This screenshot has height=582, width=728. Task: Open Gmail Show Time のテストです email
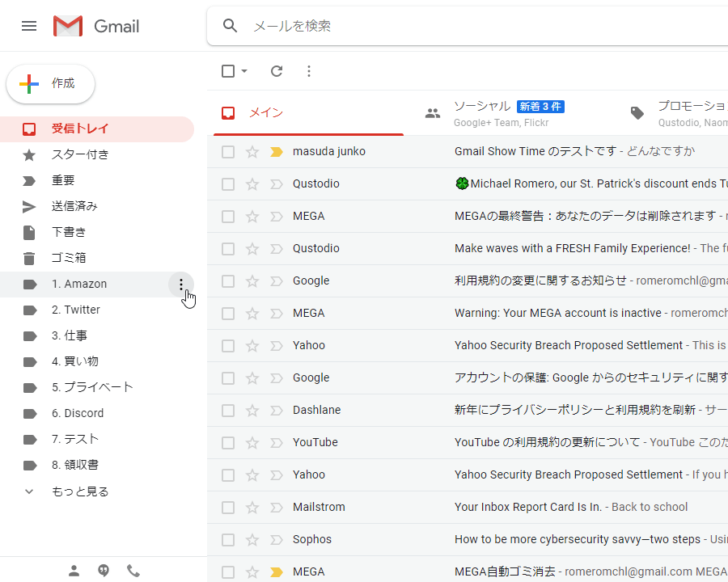coord(468,152)
